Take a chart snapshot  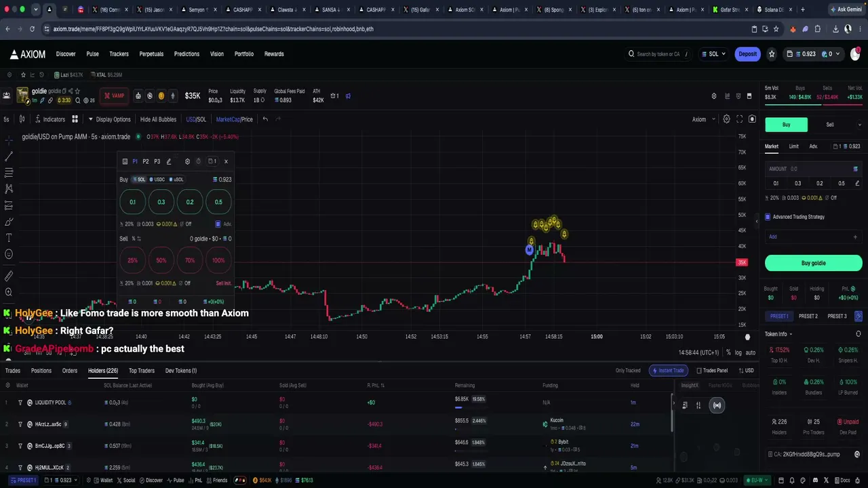click(x=752, y=119)
